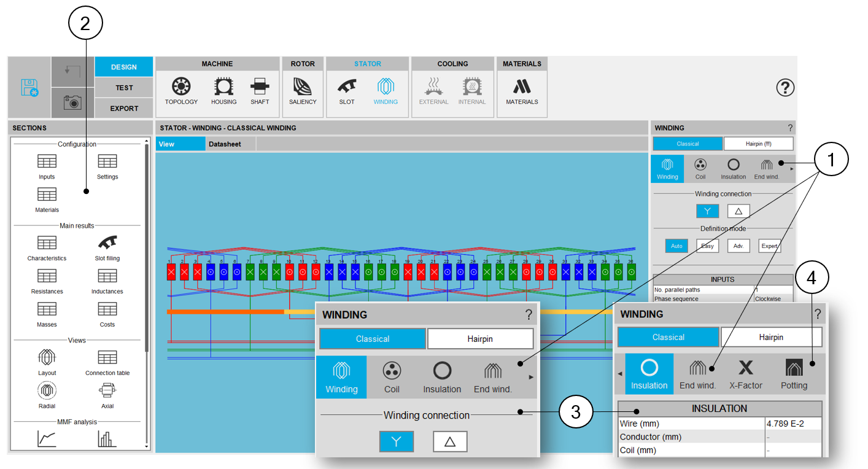Open the X-Factor winding icon

coord(746,373)
